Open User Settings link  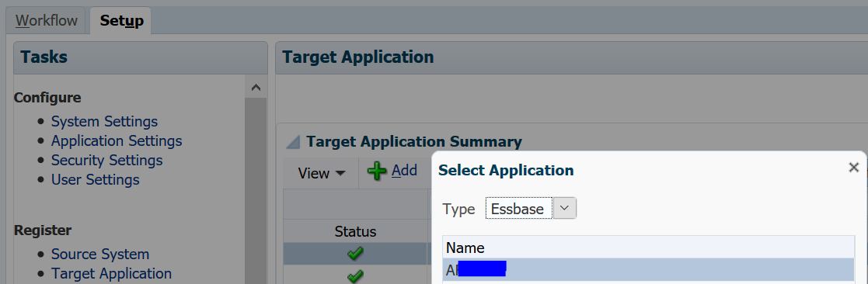pos(96,179)
